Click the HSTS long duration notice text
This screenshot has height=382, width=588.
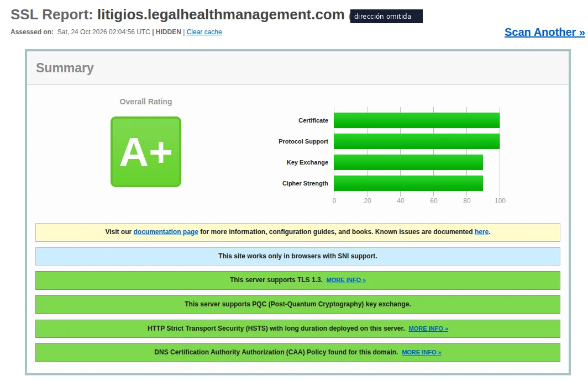point(276,328)
